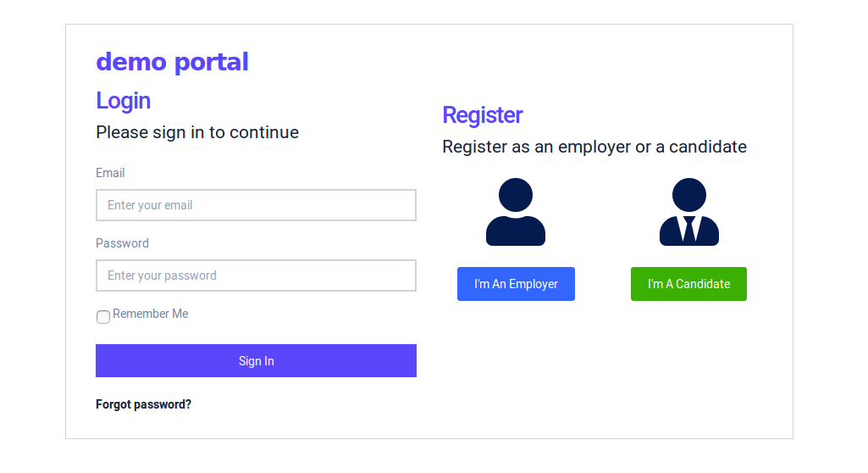
Task: Click the head circle of the employer avatar
Action: pyautogui.click(x=516, y=195)
